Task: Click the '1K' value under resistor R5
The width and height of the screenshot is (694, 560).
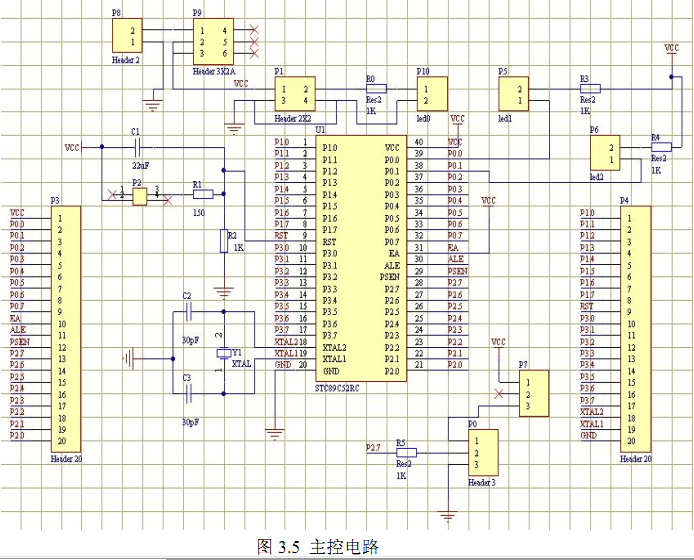Action: 401,476
